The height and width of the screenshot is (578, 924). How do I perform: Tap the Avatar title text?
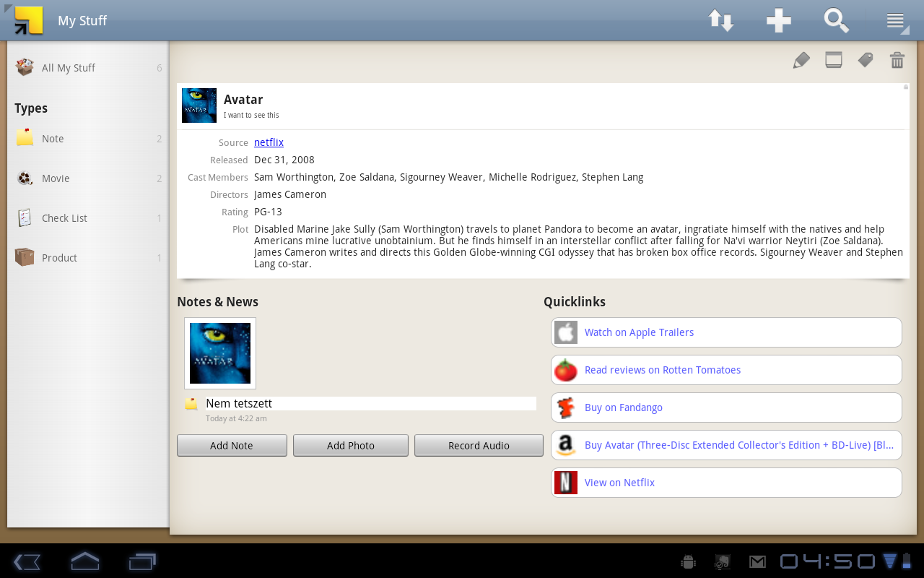coord(243,100)
